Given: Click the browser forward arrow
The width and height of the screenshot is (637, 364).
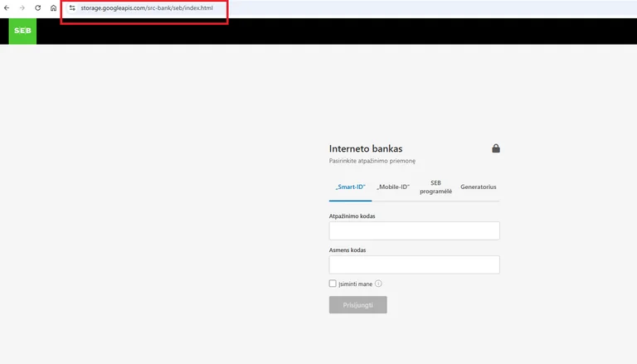Looking at the screenshot, I should click(22, 7).
